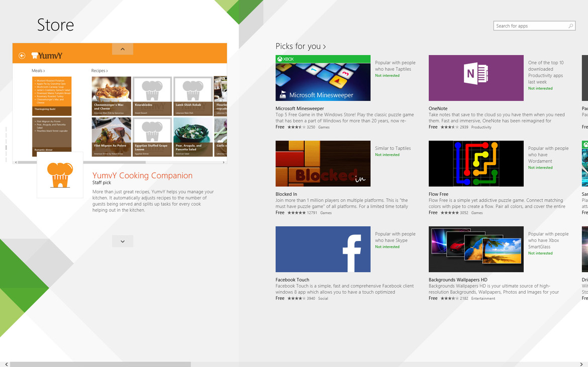The height and width of the screenshot is (367, 588).
Task: Click Egyptian Stuffed Grape Leaves recipe
Action: [152, 137]
